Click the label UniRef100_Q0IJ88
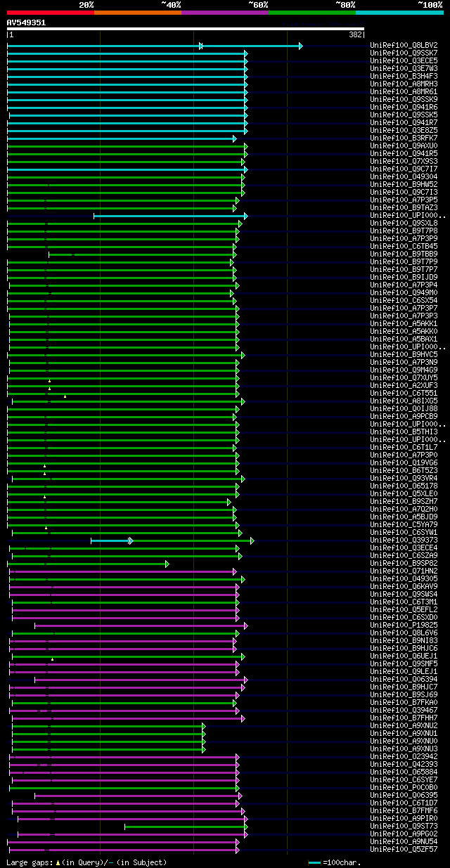This screenshot has height=868, width=450. point(404,408)
